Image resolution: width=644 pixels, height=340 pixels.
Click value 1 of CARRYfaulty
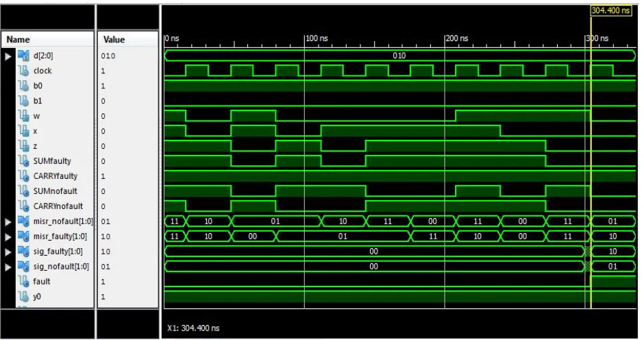click(x=103, y=176)
